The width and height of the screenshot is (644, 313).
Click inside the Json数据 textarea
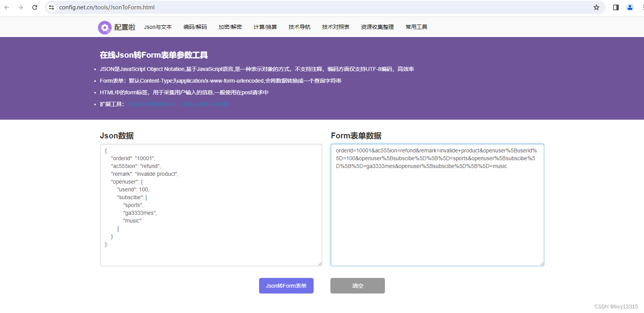211,205
